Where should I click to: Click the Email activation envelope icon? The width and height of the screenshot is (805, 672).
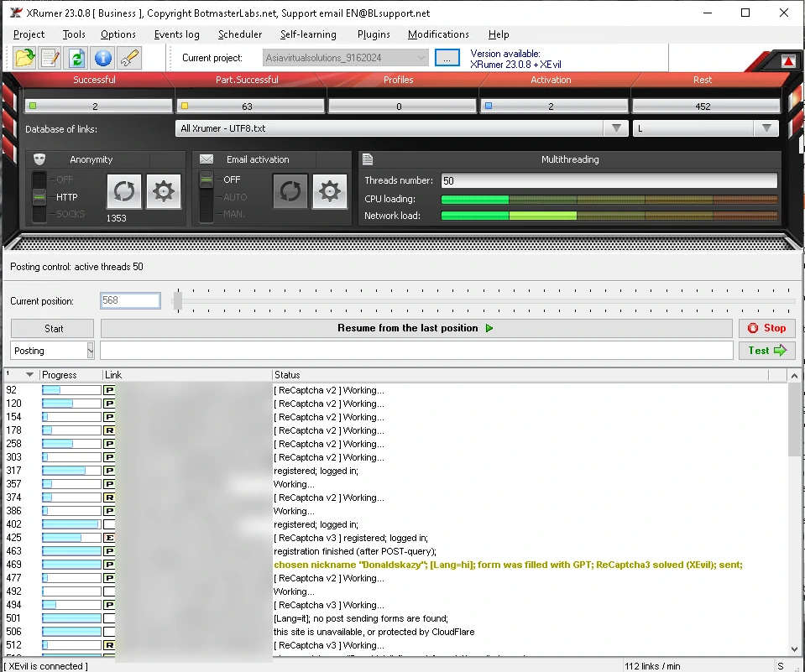tap(206, 159)
